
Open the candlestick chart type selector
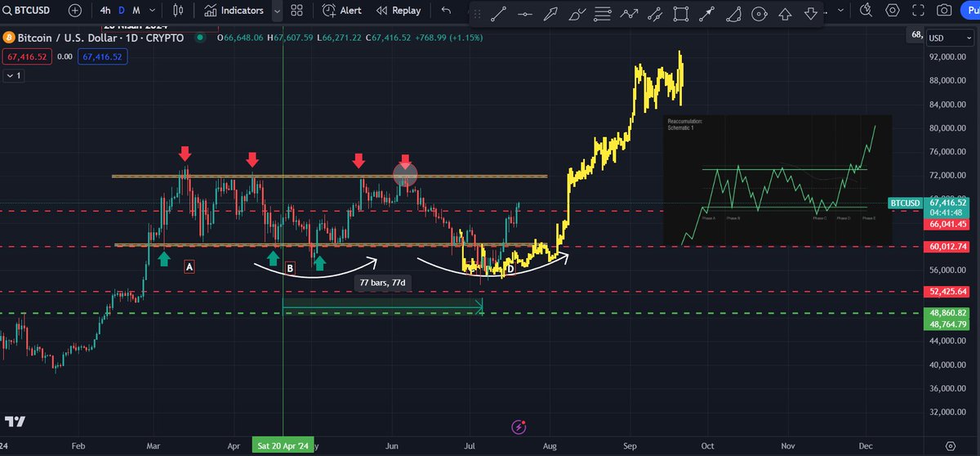click(x=179, y=11)
